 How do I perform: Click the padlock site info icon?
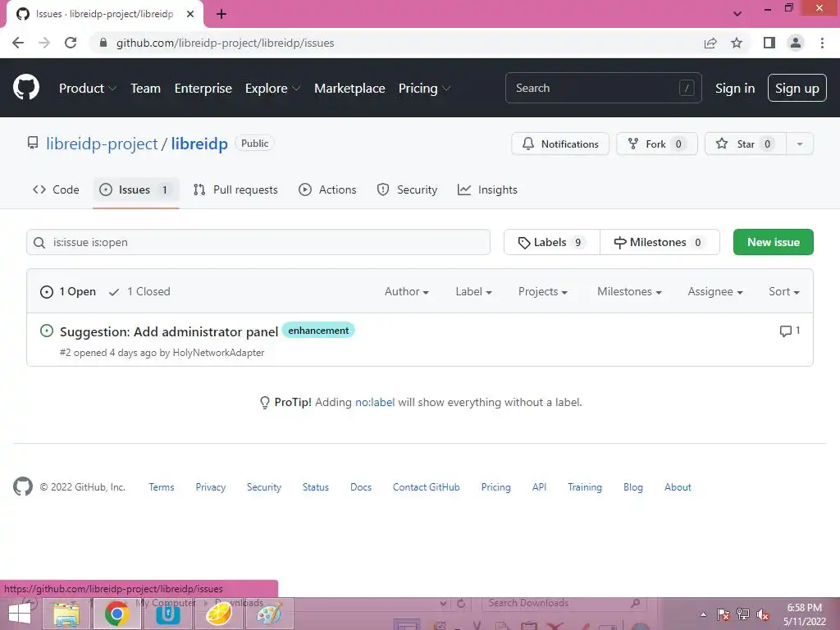(103, 43)
